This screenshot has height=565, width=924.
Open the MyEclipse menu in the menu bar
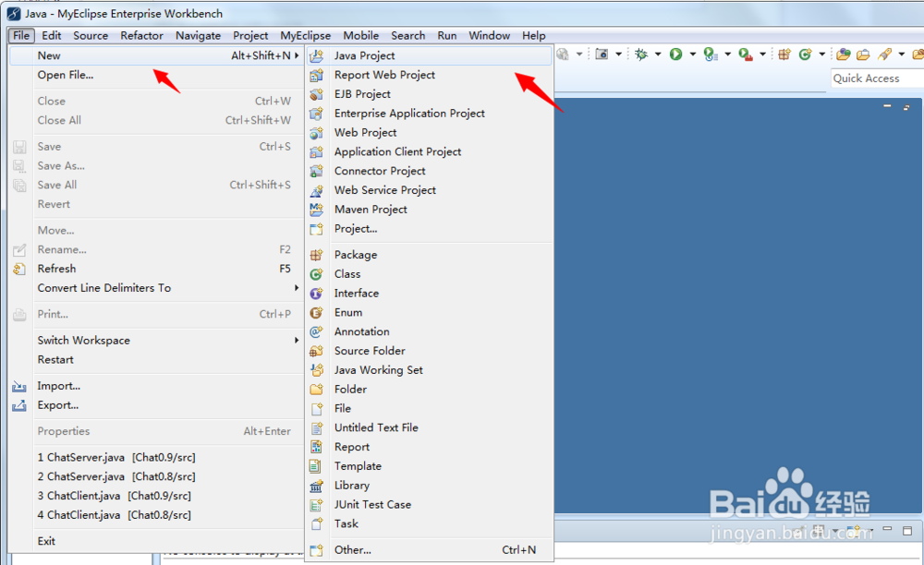tap(305, 35)
